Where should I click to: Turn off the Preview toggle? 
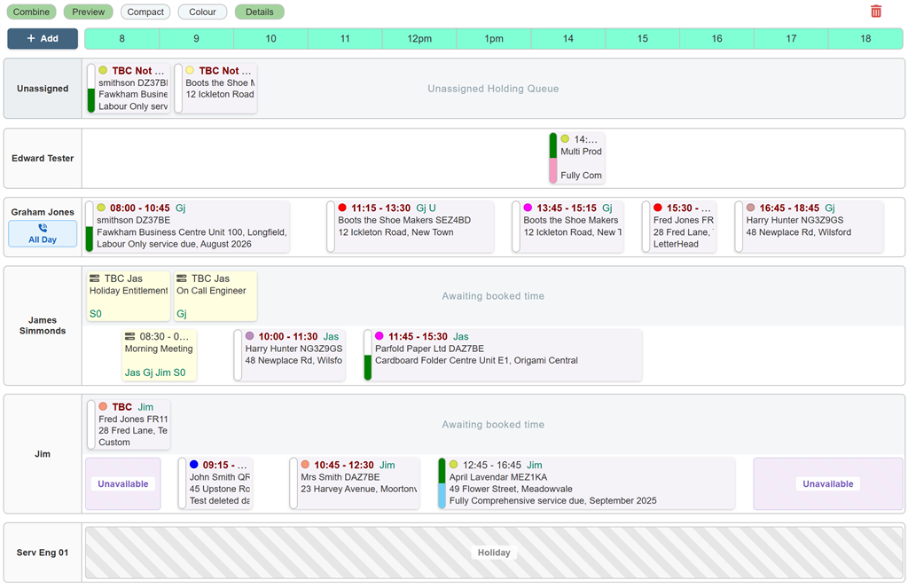coord(88,12)
